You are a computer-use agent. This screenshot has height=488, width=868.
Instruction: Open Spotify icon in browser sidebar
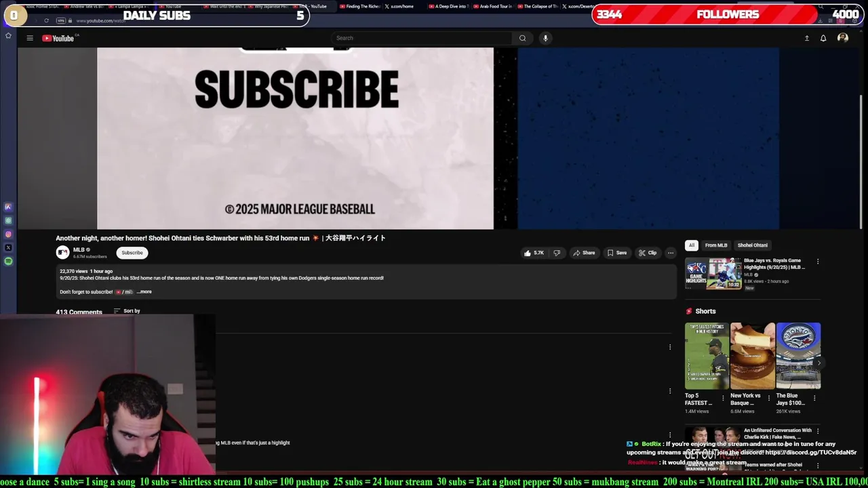coord(8,261)
